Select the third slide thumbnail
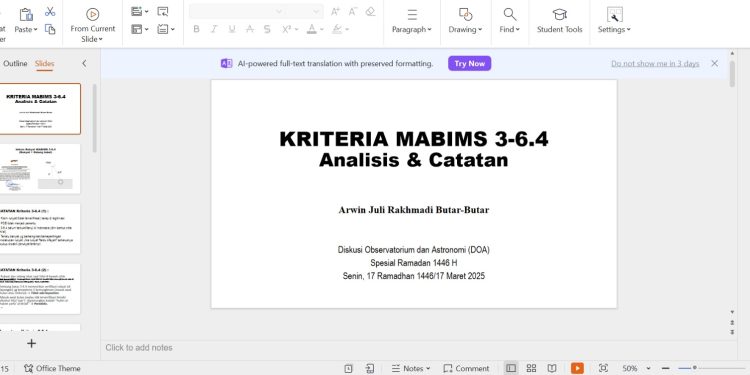Image resolution: width=750 pixels, height=375 pixels. point(39,229)
